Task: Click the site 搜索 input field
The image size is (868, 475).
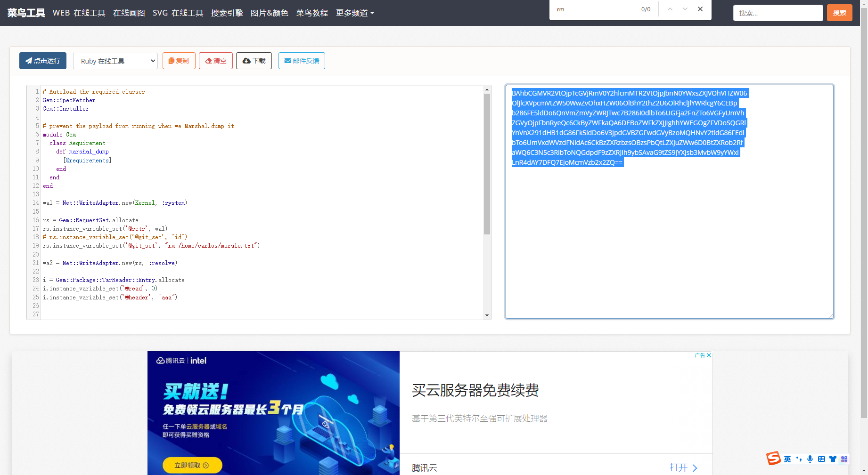Action: [778, 13]
